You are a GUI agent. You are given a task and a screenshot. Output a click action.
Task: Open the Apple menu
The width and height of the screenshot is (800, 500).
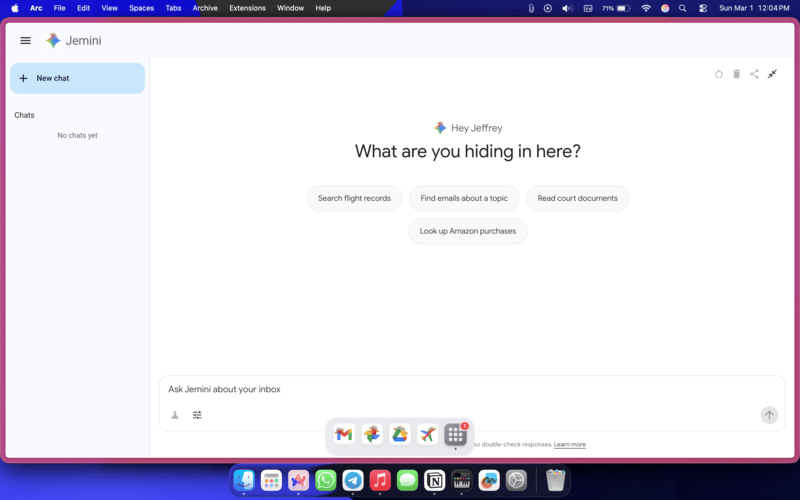point(15,8)
